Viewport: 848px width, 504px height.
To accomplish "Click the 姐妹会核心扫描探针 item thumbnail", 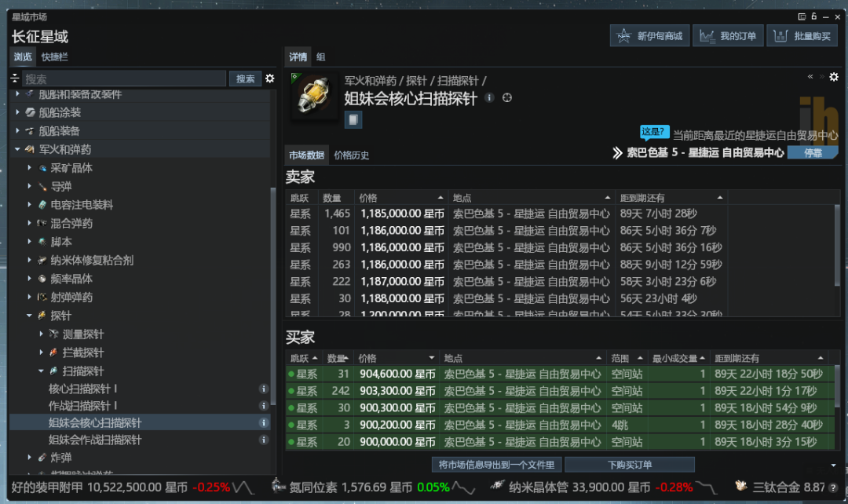I will click(x=315, y=97).
